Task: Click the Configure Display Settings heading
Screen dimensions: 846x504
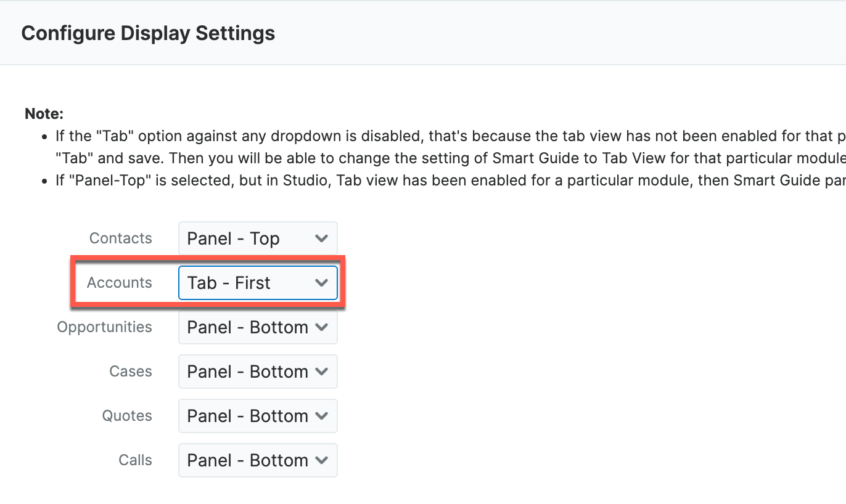Action: coord(148,33)
